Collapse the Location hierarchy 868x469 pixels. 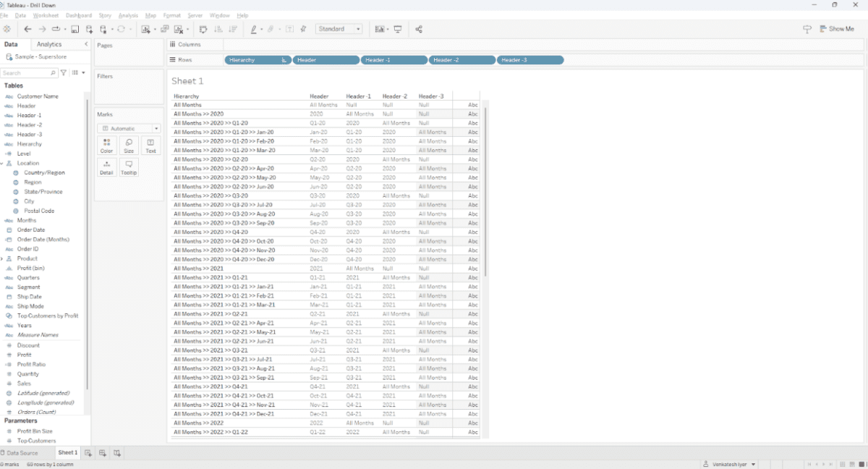(x=2, y=164)
